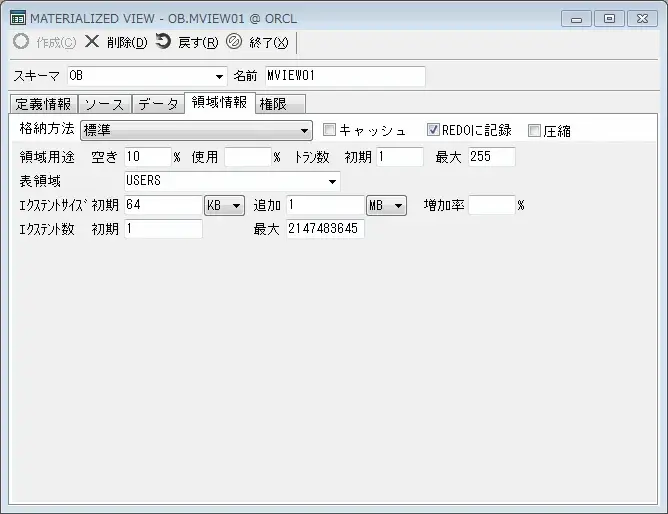Click the トラン数 初期 field with 1

[x=400, y=157]
